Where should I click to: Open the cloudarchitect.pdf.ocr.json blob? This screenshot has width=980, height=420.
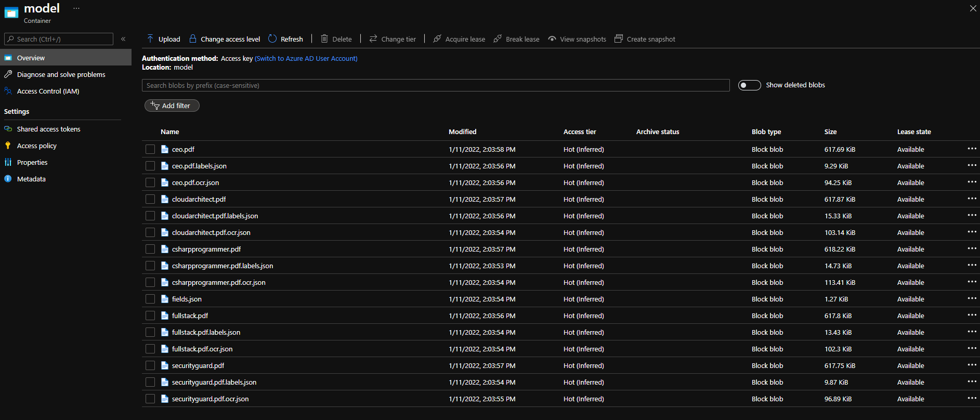pos(211,232)
